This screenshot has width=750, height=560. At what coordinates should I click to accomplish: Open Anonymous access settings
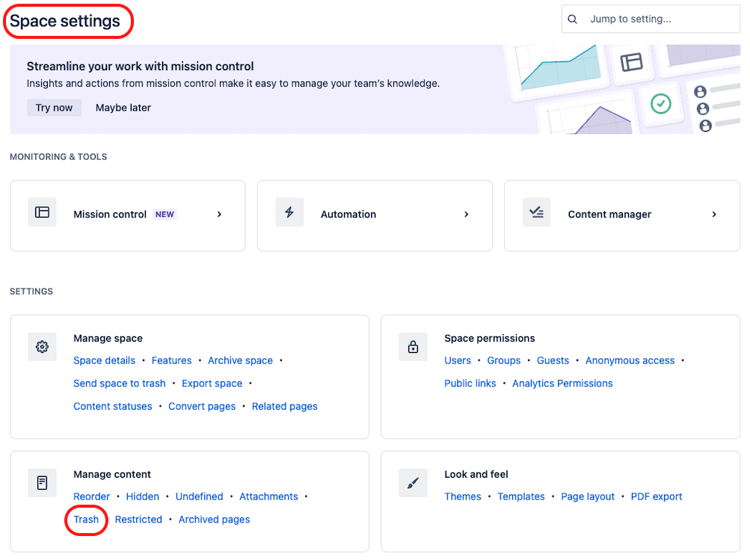tap(630, 360)
